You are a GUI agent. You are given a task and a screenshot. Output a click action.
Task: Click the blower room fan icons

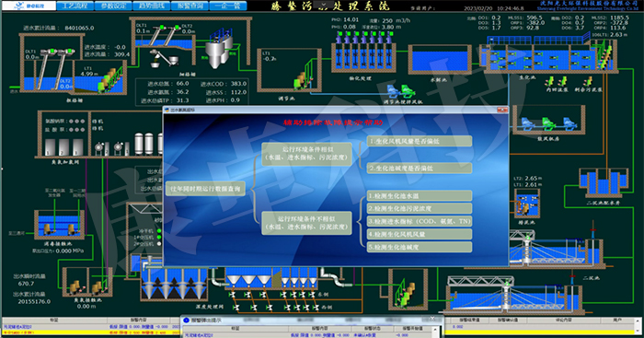point(547,123)
